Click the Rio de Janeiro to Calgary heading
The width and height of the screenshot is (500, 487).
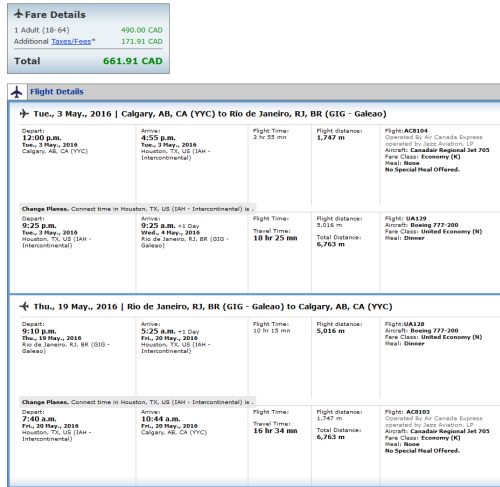[x=213, y=307]
